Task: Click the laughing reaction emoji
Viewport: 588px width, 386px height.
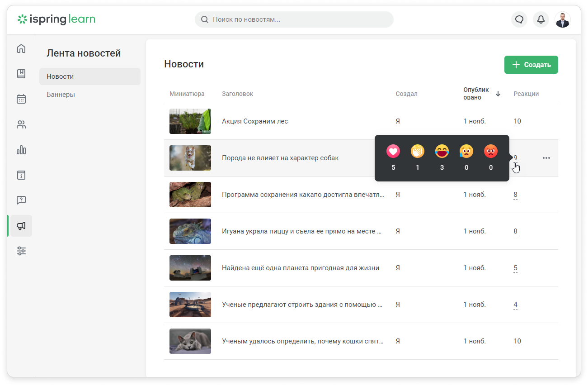Action: point(442,152)
